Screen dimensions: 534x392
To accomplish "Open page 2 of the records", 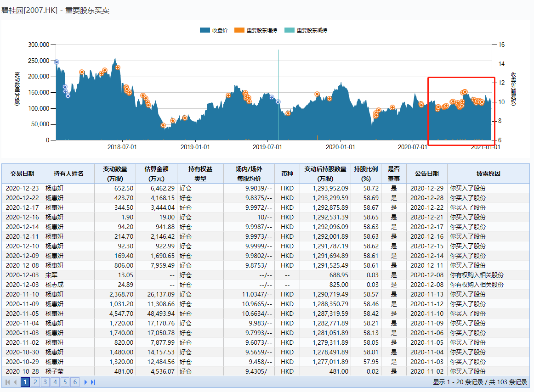I will (35, 382).
